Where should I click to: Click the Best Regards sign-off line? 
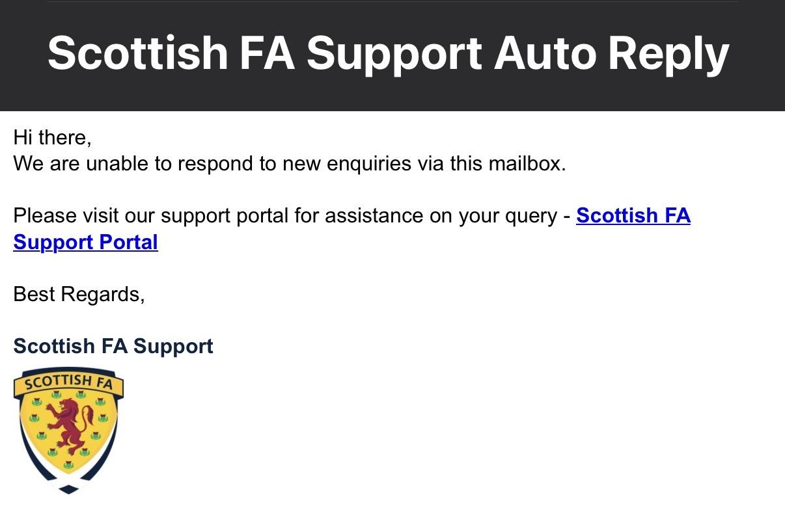point(79,295)
